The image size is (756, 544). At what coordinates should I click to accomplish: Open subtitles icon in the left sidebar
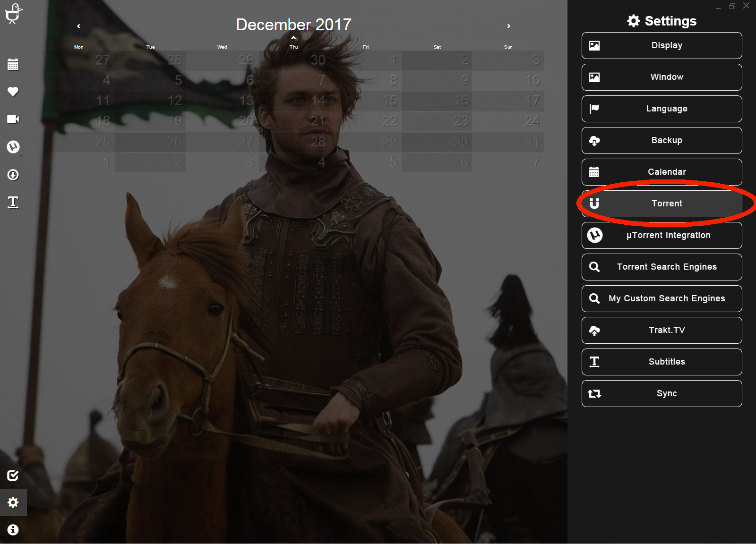tap(13, 203)
